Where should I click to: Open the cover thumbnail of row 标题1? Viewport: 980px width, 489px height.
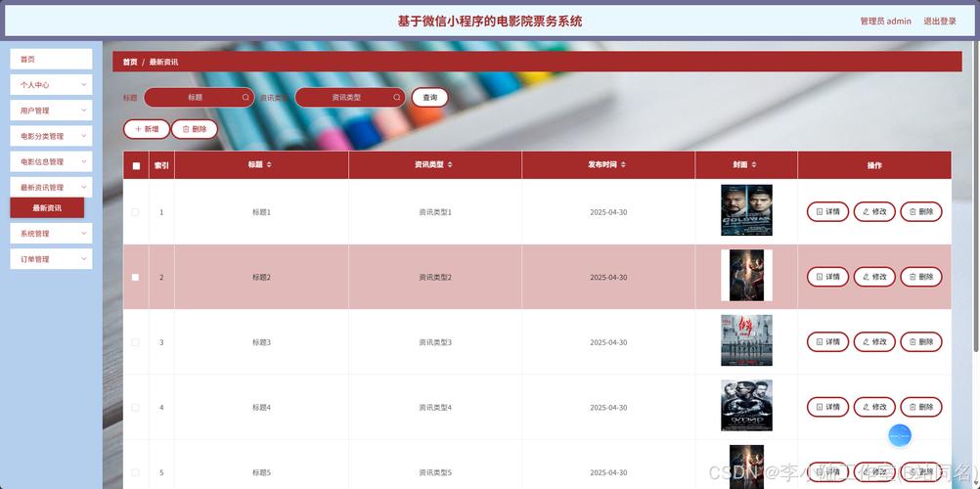[746, 210]
